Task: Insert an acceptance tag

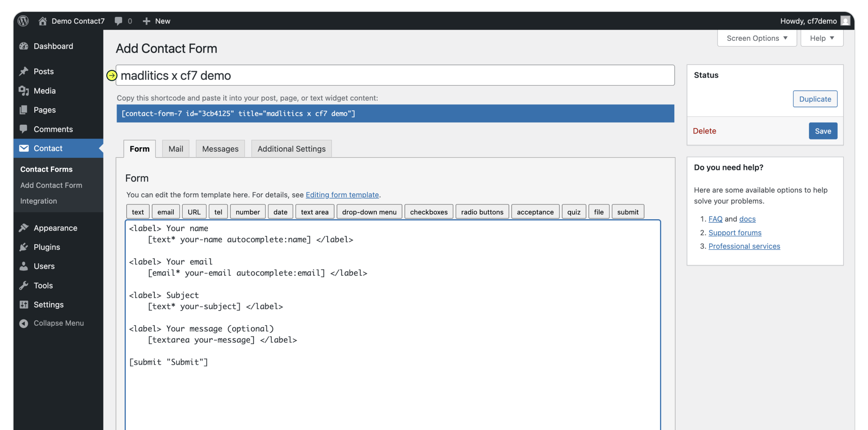Action: coord(535,212)
